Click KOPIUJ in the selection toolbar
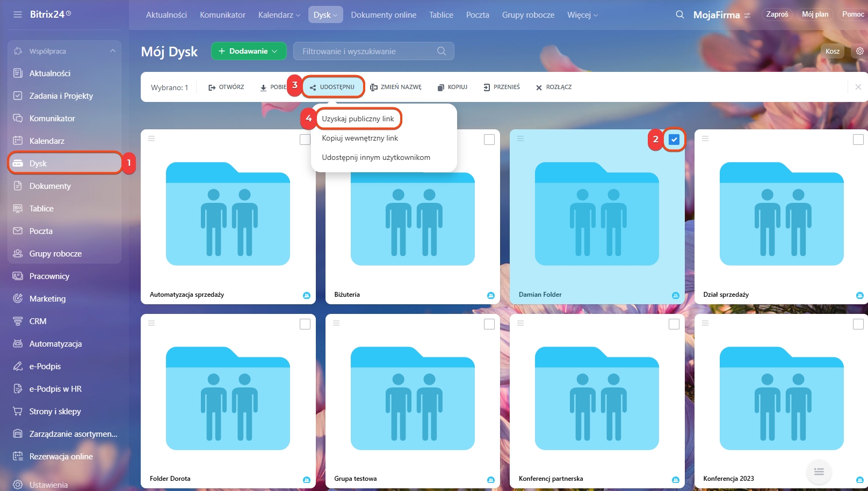This screenshot has height=491, width=868. click(452, 87)
